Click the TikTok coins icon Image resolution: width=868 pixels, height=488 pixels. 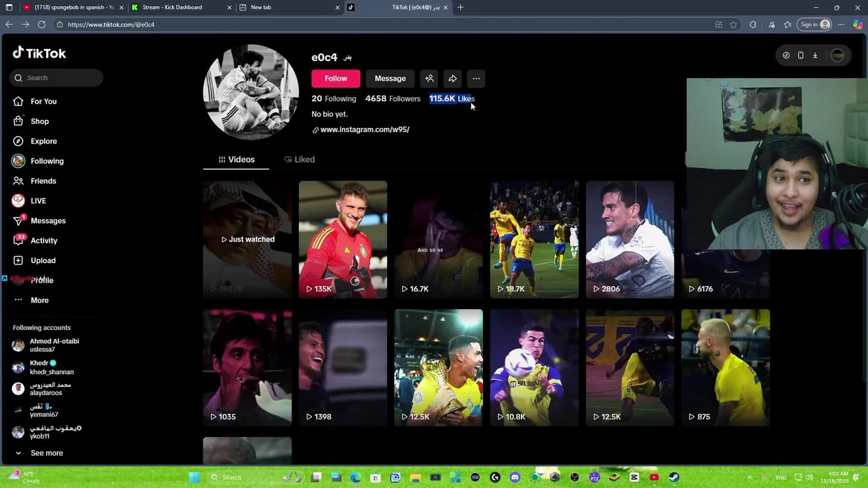point(786,56)
